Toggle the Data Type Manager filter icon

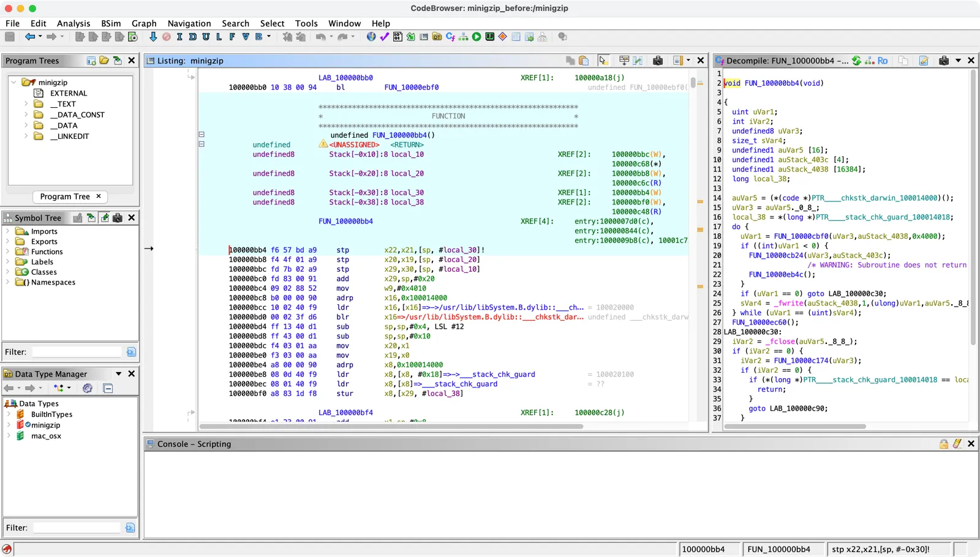(88, 388)
